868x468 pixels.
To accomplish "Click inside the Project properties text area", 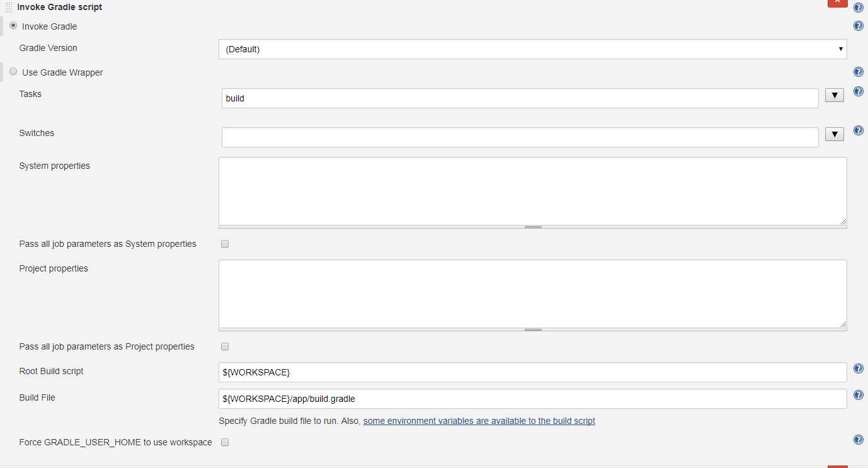I will pos(532,294).
